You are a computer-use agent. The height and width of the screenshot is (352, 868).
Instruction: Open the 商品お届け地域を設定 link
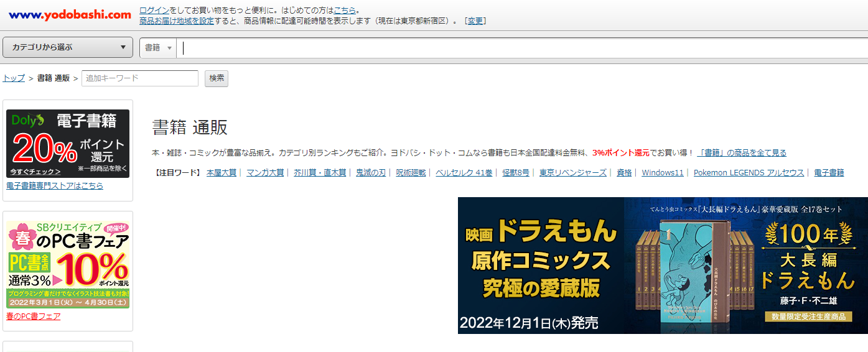point(177,21)
